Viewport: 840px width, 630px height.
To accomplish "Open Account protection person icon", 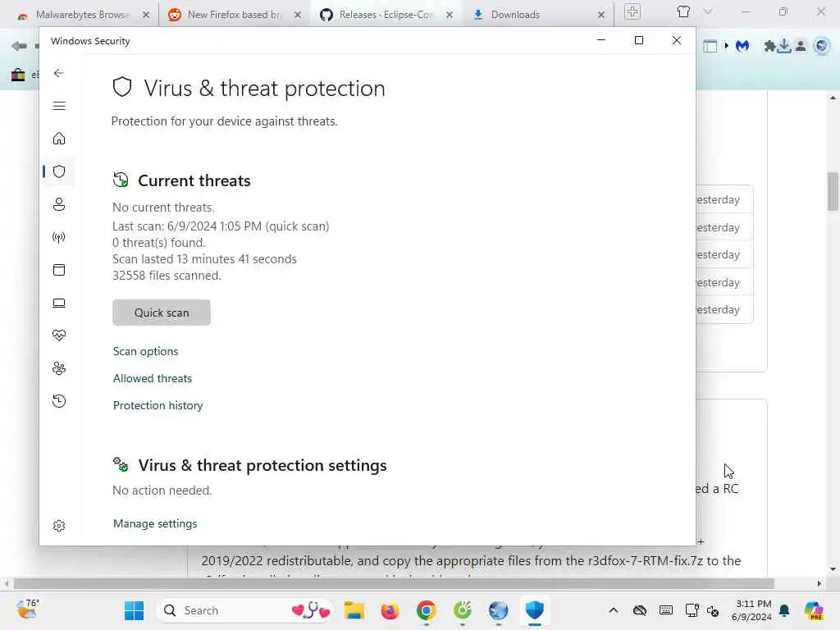I will pyautogui.click(x=59, y=204).
